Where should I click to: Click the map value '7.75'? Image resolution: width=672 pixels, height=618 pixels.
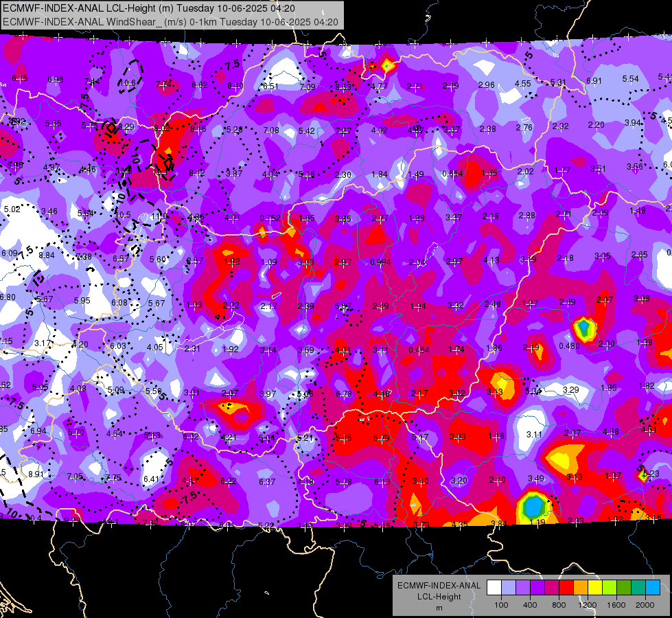pyautogui.click(x=113, y=478)
